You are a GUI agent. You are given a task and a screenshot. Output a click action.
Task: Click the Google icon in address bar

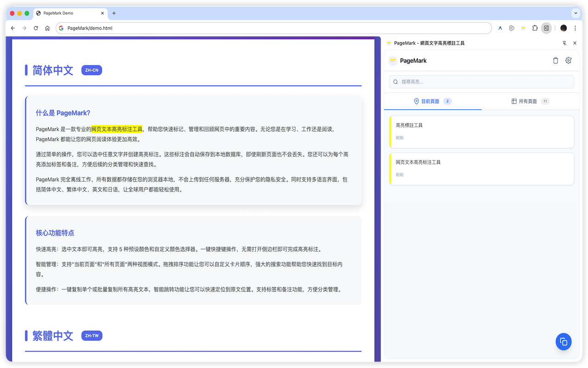61,28
